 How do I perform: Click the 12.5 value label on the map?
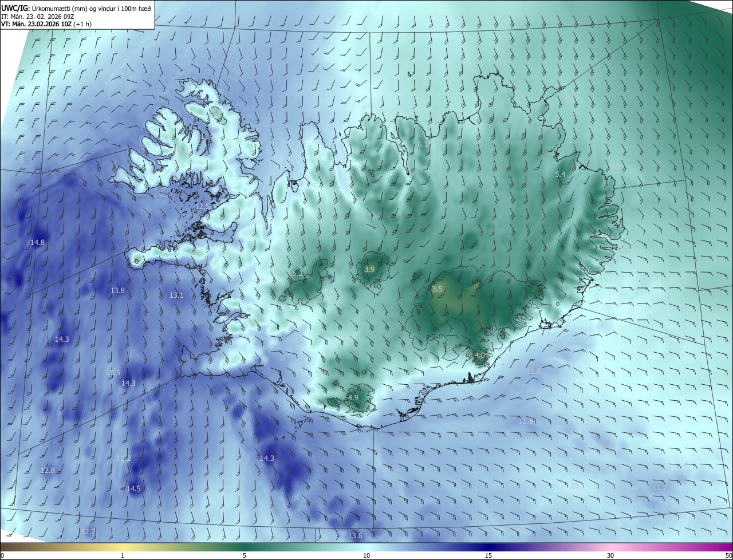pyautogui.click(x=203, y=206)
